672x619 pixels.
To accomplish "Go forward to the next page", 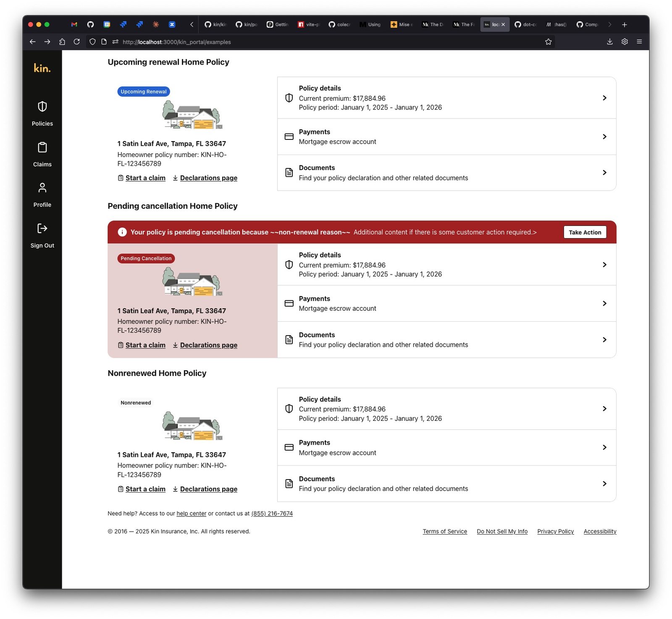I will coord(47,42).
